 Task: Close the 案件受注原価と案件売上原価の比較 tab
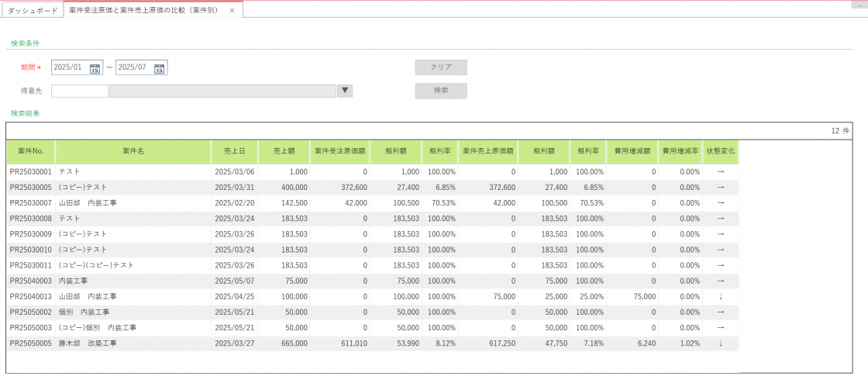click(232, 11)
